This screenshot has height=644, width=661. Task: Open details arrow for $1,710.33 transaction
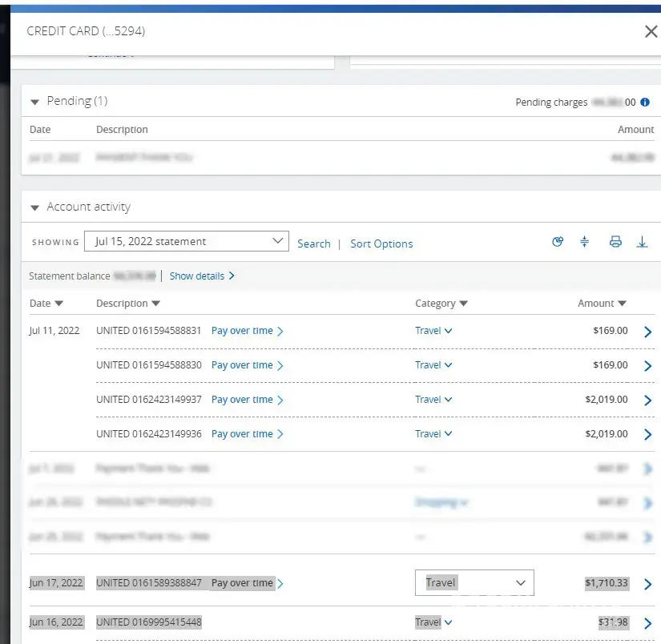coord(648,584)
